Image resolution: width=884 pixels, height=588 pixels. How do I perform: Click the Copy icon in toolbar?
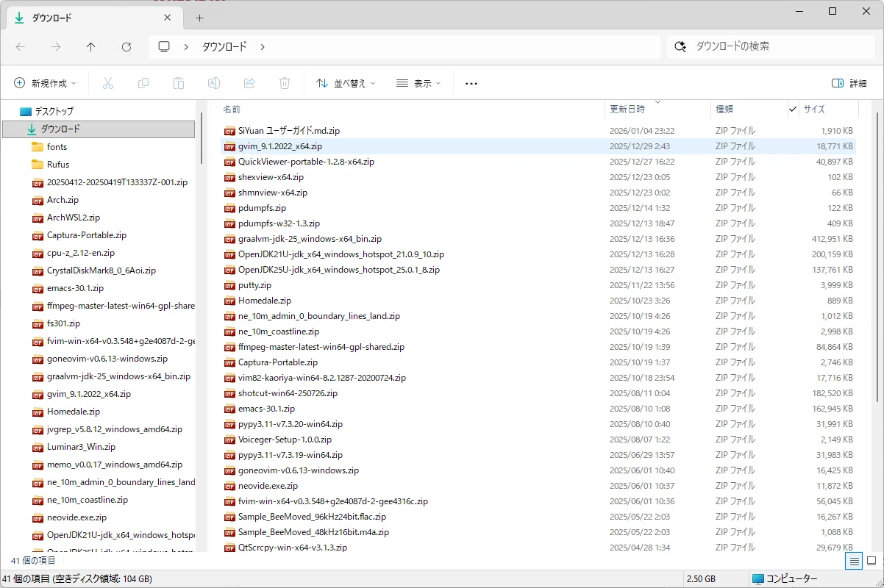pyautogui.click(x=143, y=83)
